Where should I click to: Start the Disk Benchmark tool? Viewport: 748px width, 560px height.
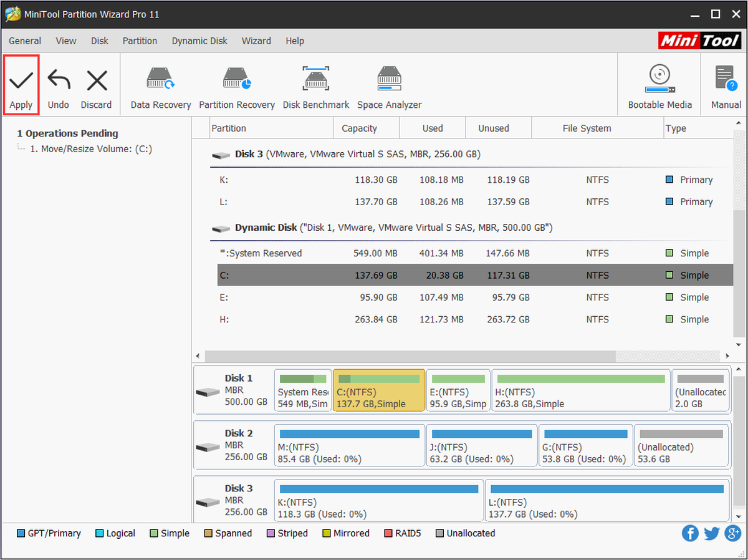click(316, 89)
